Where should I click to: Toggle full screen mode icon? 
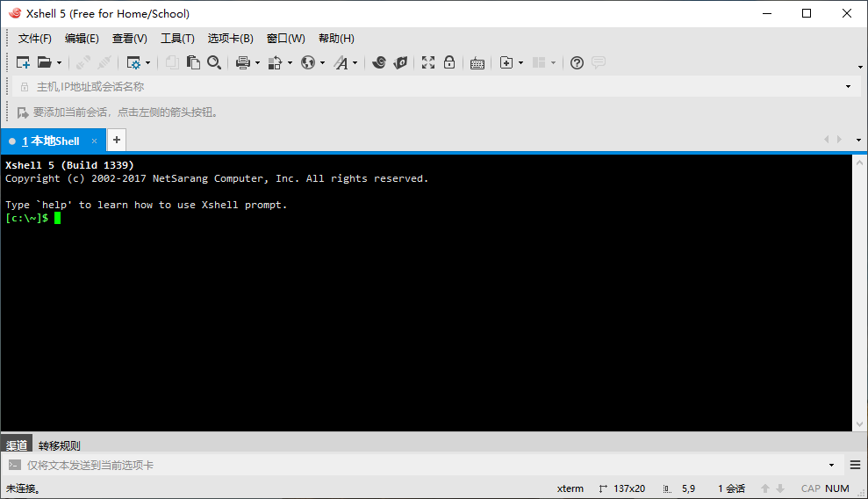(x=428, y=62)
